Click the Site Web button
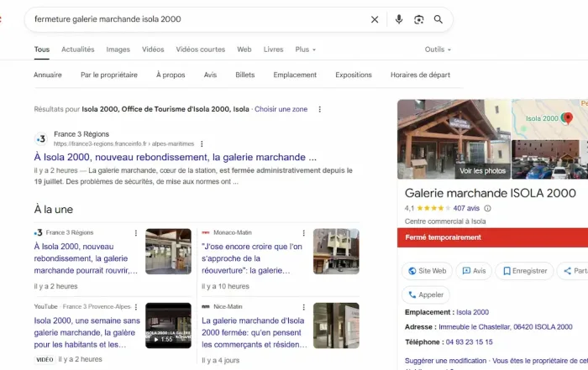This screenshot has width=588, height=370. coord(427,271)
